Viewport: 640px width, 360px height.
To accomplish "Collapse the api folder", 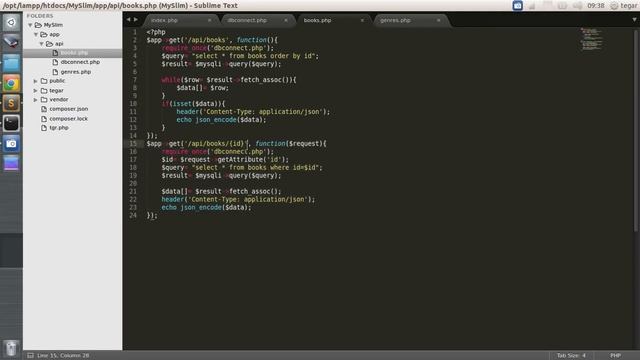I will coord(42,44).
